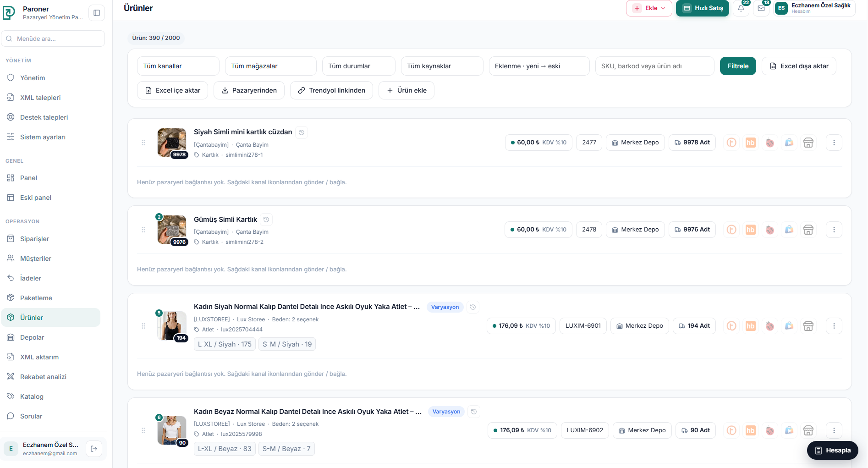This screenshot has width=868, height=468.
Task: Open Sistem ayarları in the sidebar
Action: click(51, 137)
